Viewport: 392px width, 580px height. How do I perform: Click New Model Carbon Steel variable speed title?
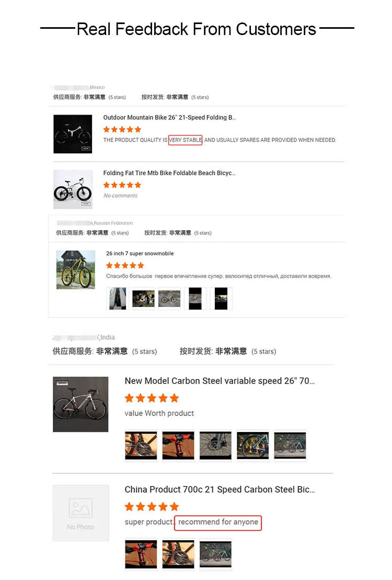tap(220, 381)
